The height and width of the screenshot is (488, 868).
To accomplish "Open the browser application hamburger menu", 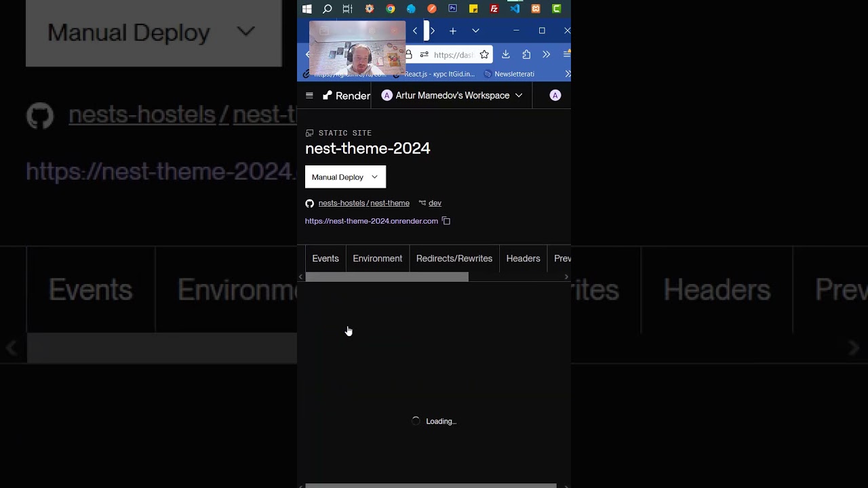I will (566, 55).
